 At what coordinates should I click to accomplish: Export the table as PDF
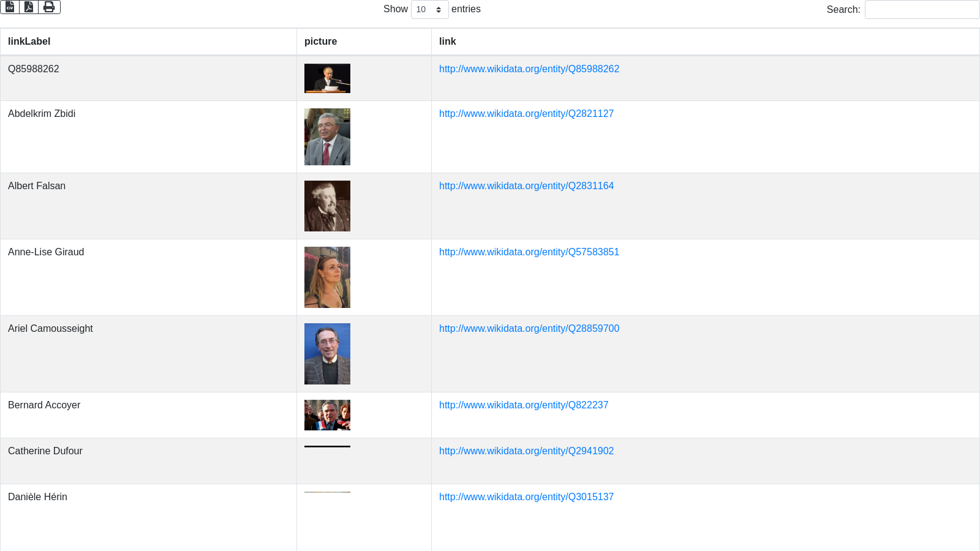(29, 7)
